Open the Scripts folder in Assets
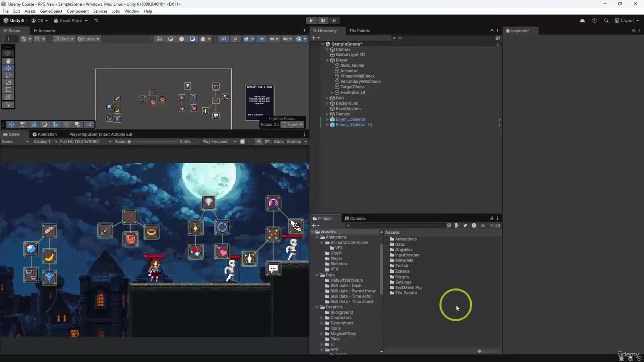The width and height of the screenshot is (644, 362). click(x=399, y=277)
